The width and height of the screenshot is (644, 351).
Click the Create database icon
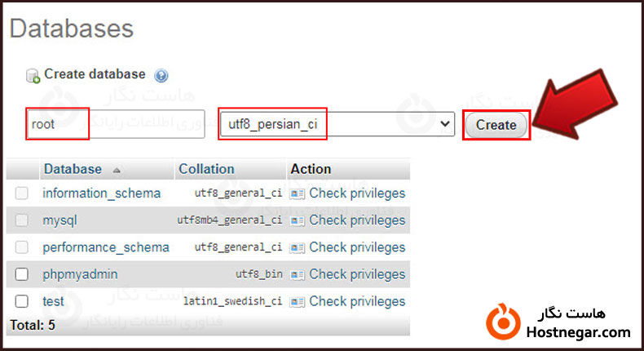[x=33, y=75]
